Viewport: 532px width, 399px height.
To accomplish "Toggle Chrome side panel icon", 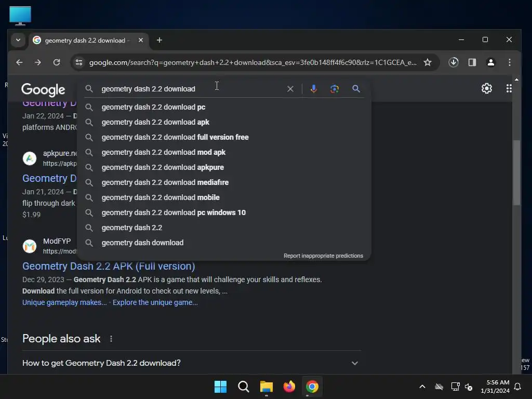I will [x=472, y=62].
